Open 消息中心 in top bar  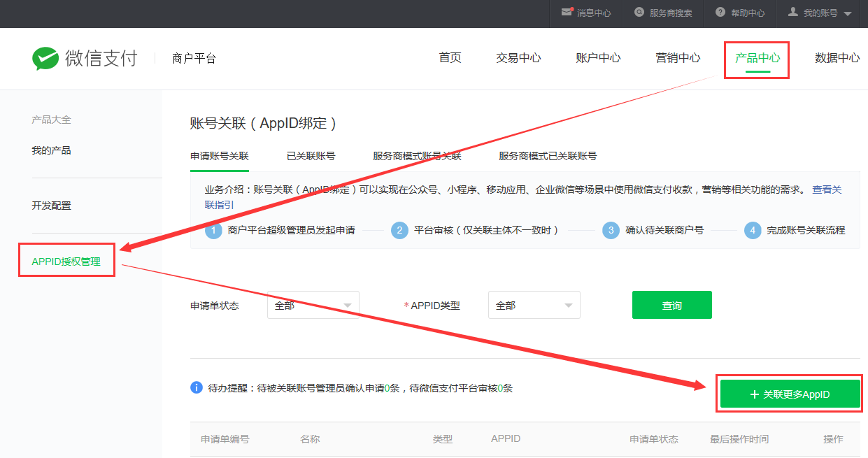(x=594, y=13)
